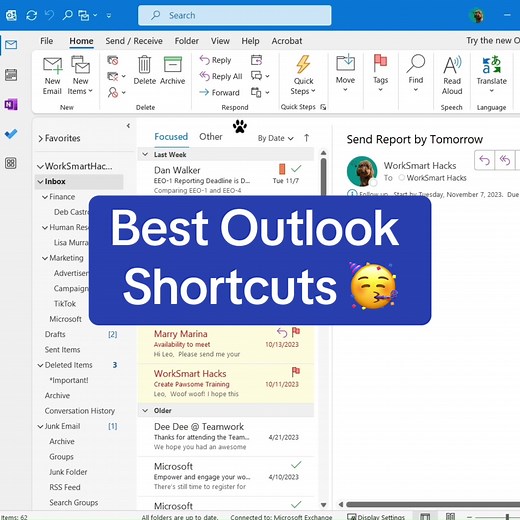Switch to the Focused inbox tab

coord(171,137)
